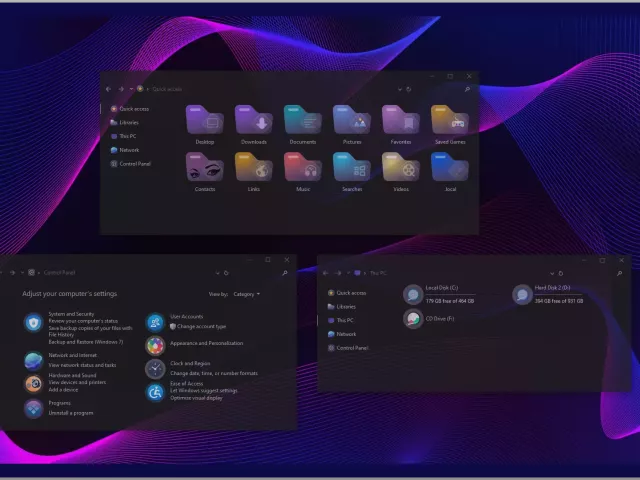Click the Uninstall a program link
Screen dimensions: 640x480
[71, 413]
